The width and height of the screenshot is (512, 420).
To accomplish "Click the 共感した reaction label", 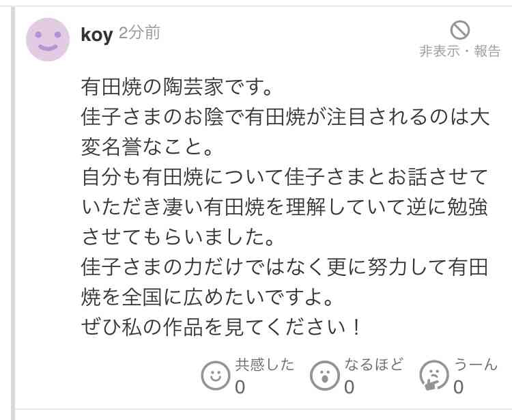I will pos(265,365).
